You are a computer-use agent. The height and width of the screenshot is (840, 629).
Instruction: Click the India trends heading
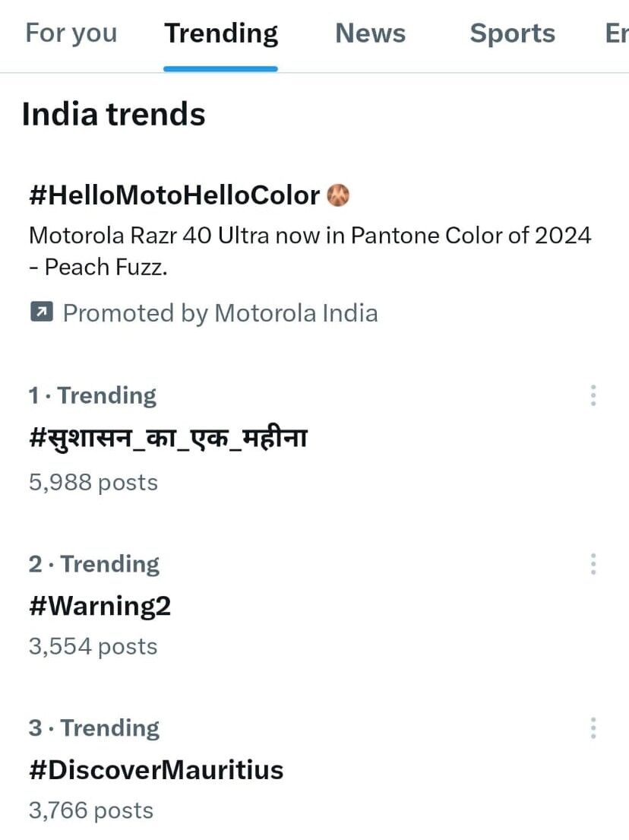point(114,115)
